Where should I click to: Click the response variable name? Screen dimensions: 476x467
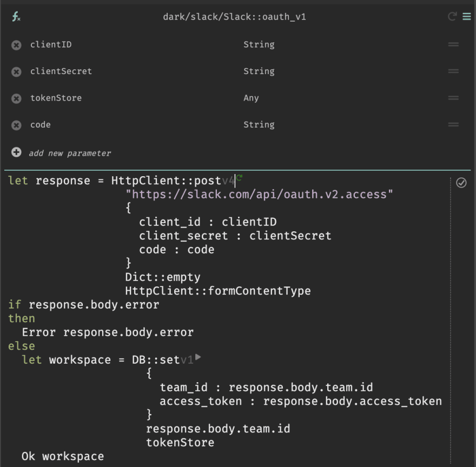coord(63,181)
